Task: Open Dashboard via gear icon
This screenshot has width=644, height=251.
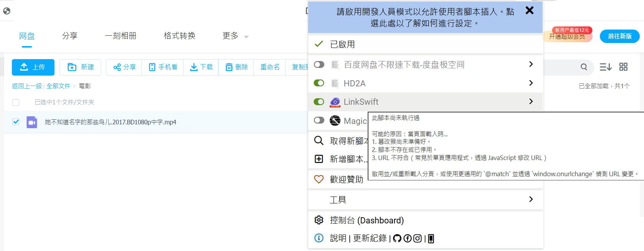Action: (x=319, y=220)
